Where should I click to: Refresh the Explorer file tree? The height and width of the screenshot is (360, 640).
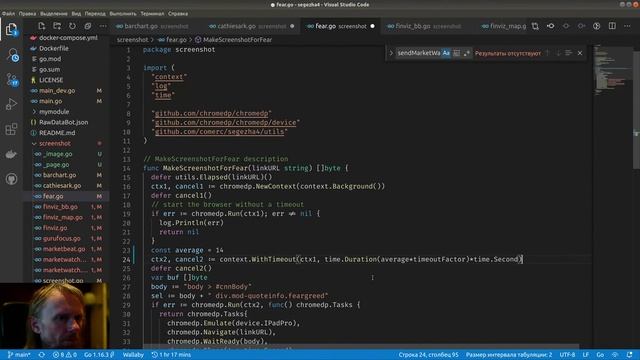[72, 26]
